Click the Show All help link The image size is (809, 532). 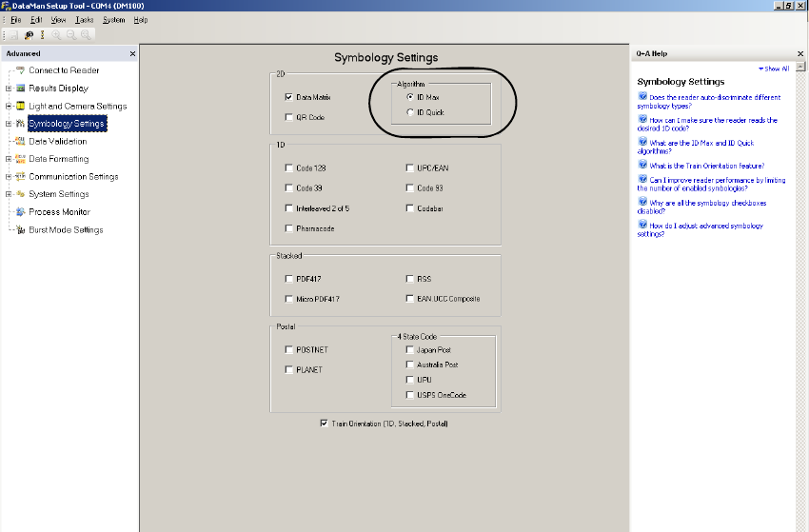[x=774, y=69]
